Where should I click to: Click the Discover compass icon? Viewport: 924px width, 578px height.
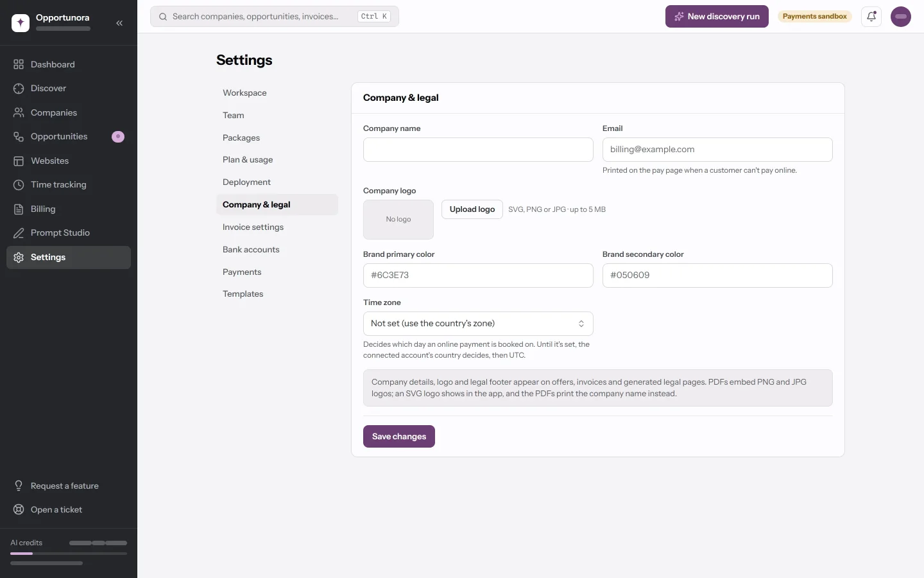19,89
